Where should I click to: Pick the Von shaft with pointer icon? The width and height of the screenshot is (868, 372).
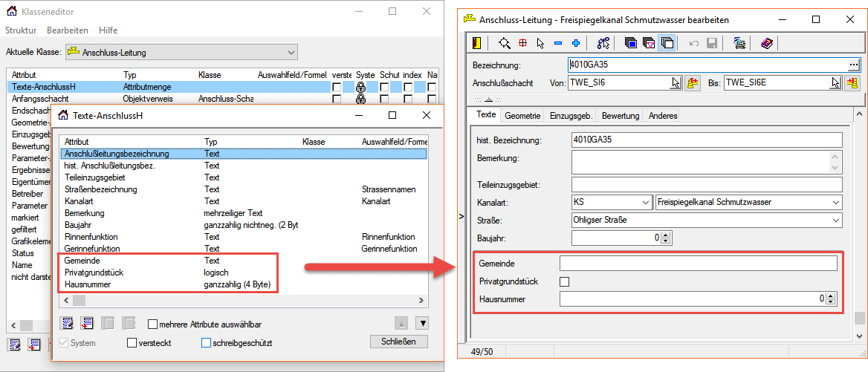point(676,83)
